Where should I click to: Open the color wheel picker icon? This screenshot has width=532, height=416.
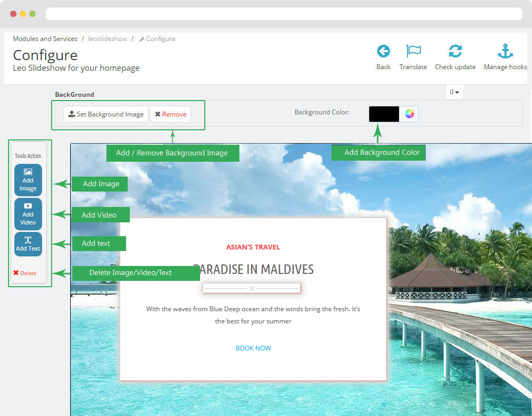409,114
